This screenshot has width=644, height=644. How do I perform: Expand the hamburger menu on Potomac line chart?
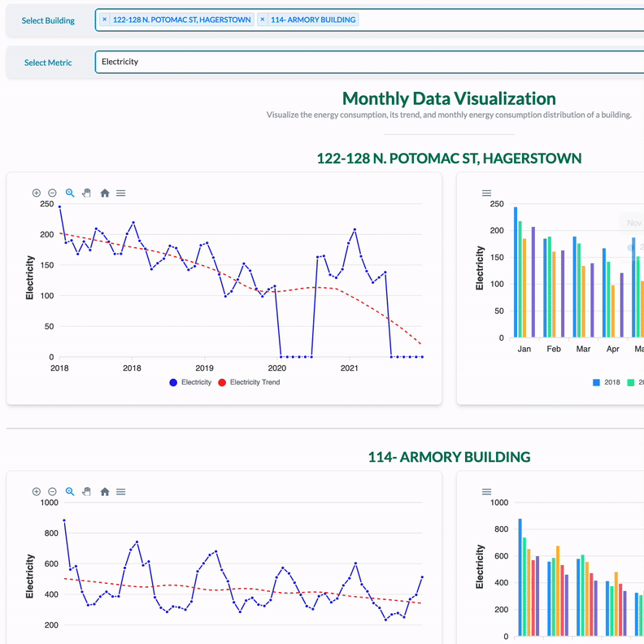click(x=121, y=193)
